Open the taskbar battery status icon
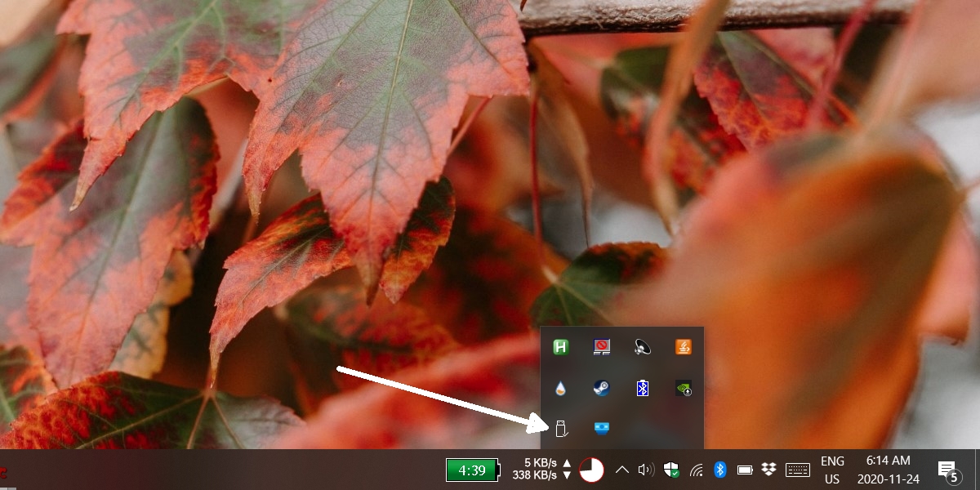 click(x=745, y=470)
